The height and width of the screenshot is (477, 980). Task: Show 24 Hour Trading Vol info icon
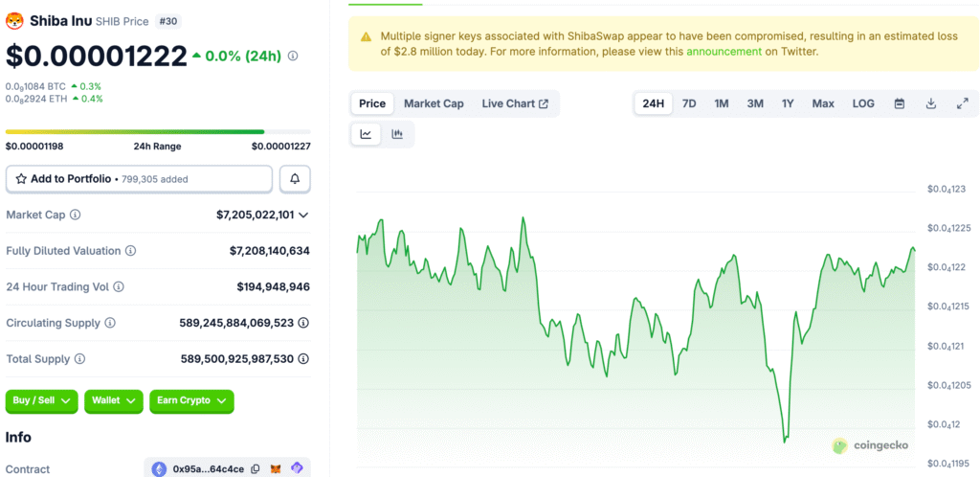118,287
